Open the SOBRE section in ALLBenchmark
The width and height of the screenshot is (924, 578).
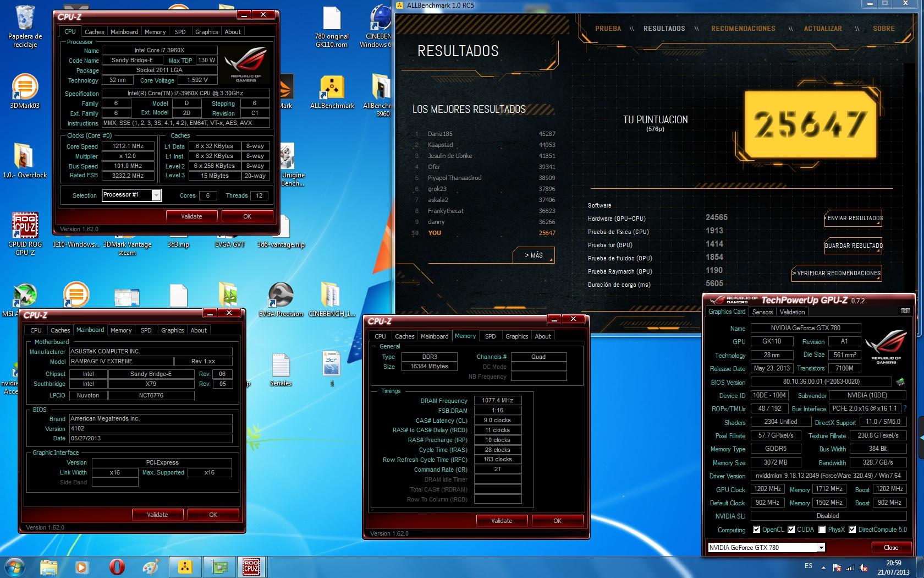click(x=883, y=28)
